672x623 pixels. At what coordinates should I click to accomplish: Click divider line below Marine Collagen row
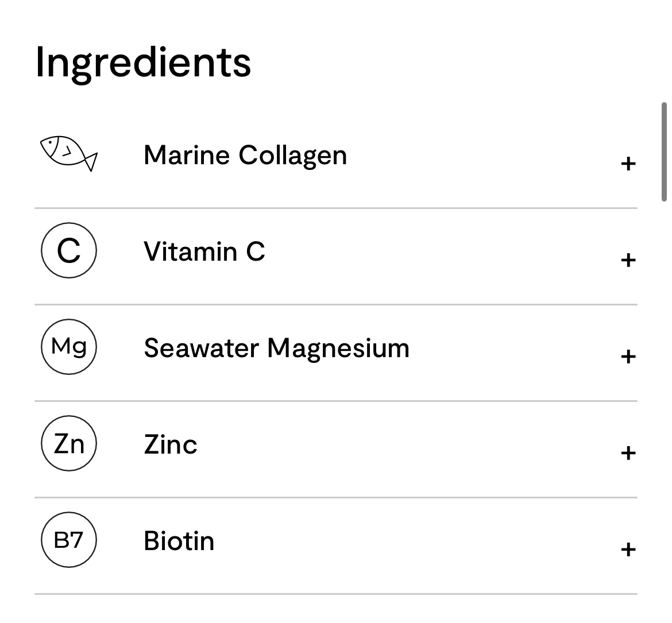point(336,208)
